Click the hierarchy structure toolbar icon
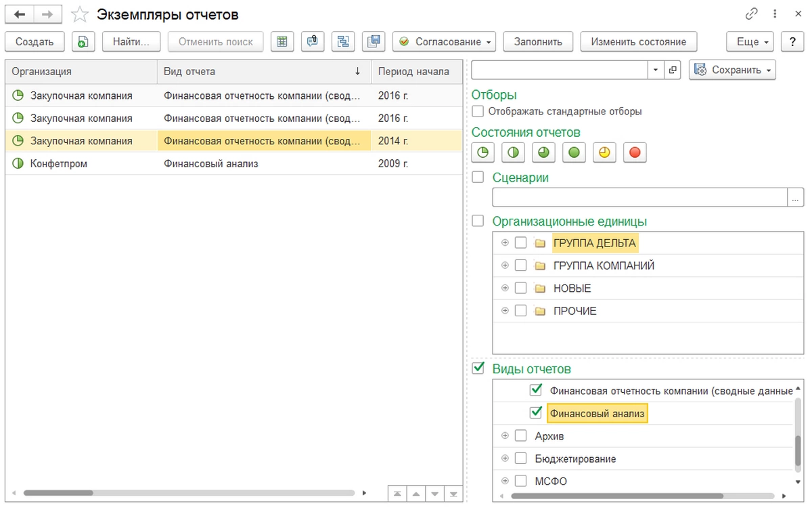The width and height of the screenshot is (812, 510). click(x=343, y=41)
